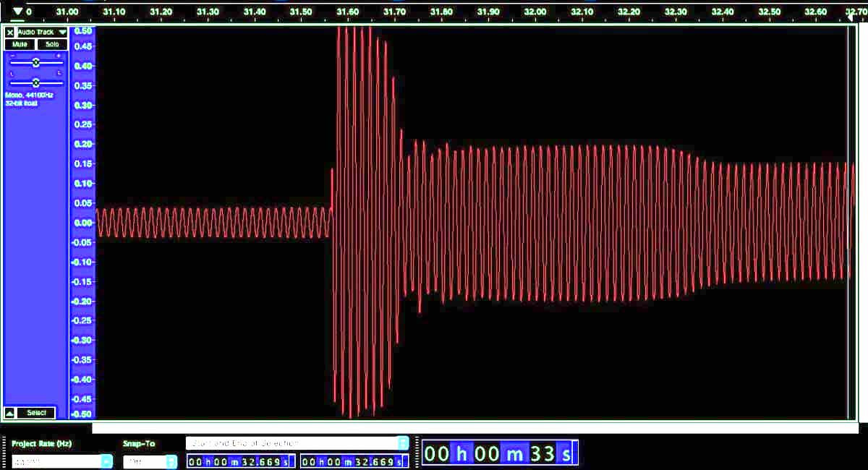
Task: Click the selection end time field
Action: click(x=354, y=461)
